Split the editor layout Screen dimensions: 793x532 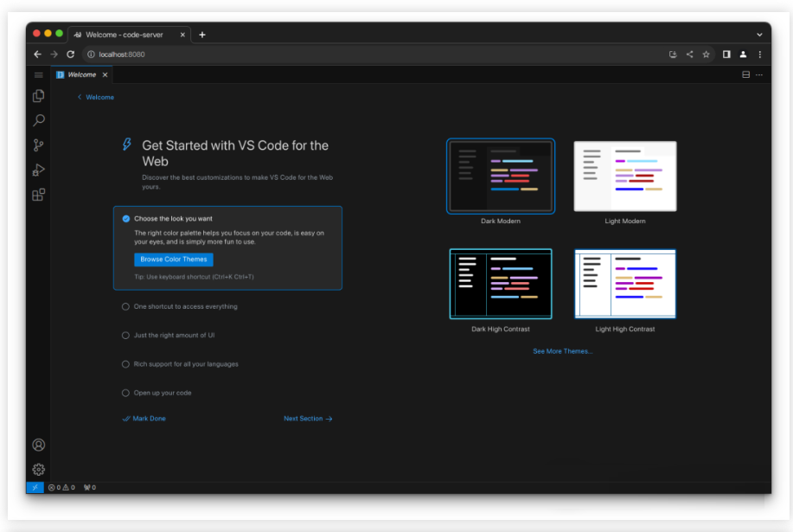(746, 75)
